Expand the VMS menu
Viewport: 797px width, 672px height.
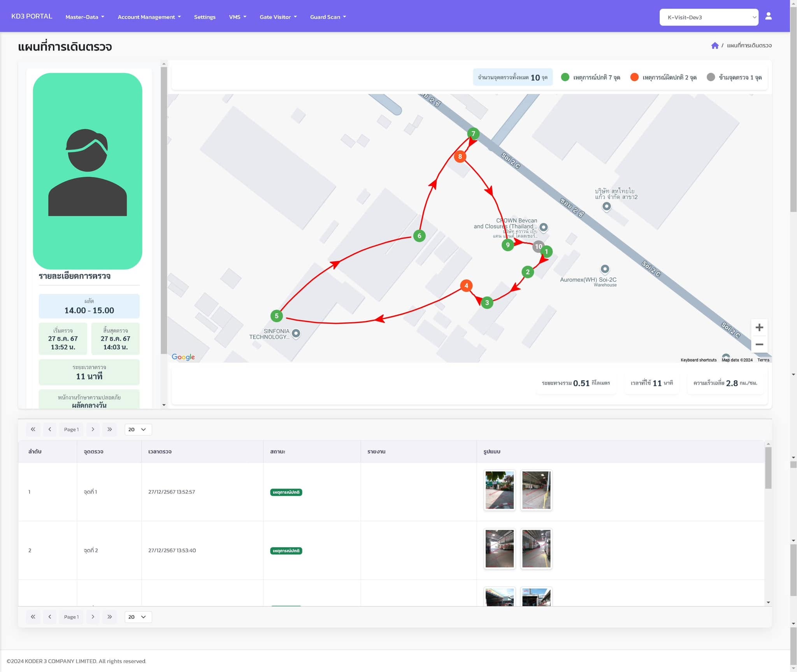[x=237, y=17]
